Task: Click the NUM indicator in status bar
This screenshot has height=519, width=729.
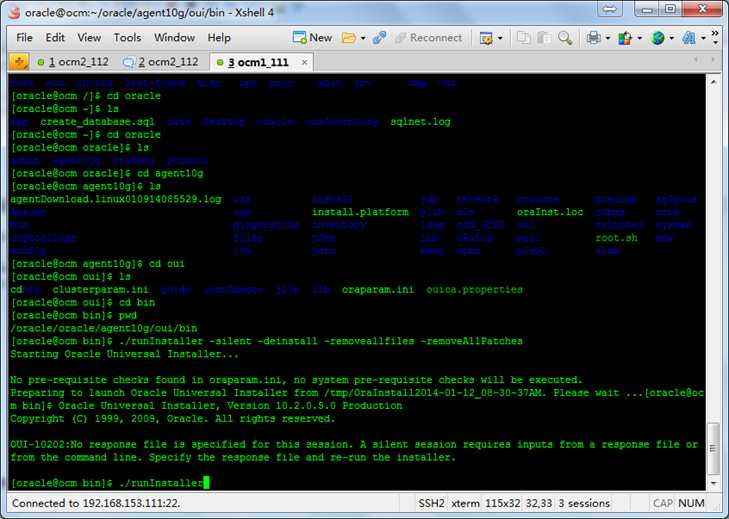Action: tap(691, 503)
